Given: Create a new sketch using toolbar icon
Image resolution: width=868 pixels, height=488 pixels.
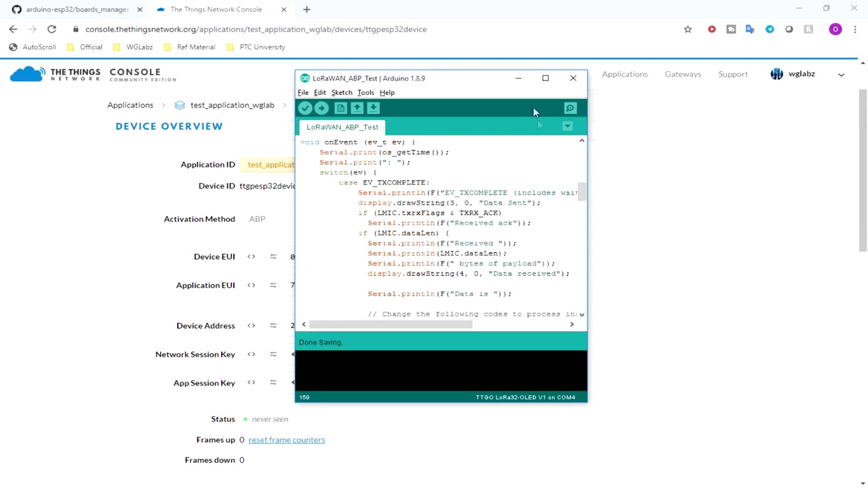Looking at the screenshot, I should tap(340, 108).
